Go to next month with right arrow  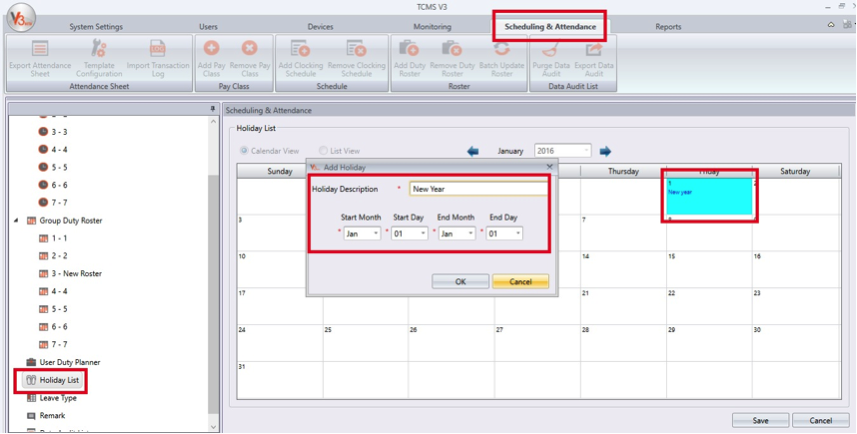point(605,151)
